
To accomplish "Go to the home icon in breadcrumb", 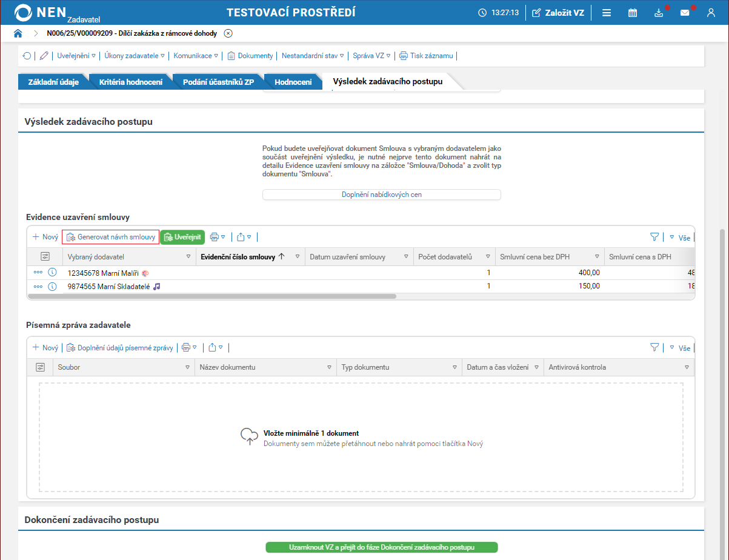I will (18, 33).
